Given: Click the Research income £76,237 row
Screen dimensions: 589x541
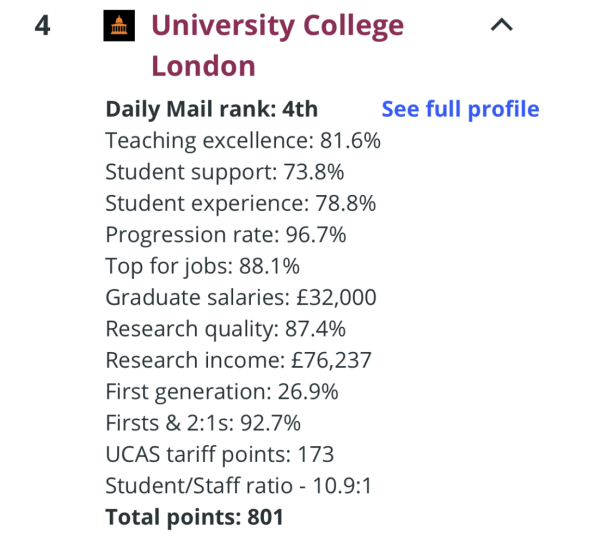Looking at the screenshot, I should [x=239, y=360].
